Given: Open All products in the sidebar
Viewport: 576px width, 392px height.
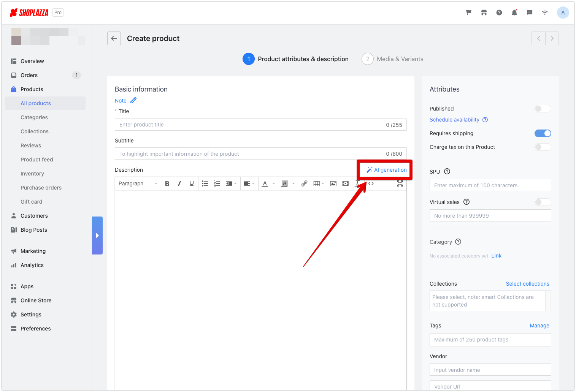Looking at the screenshot, I should 35,103.
